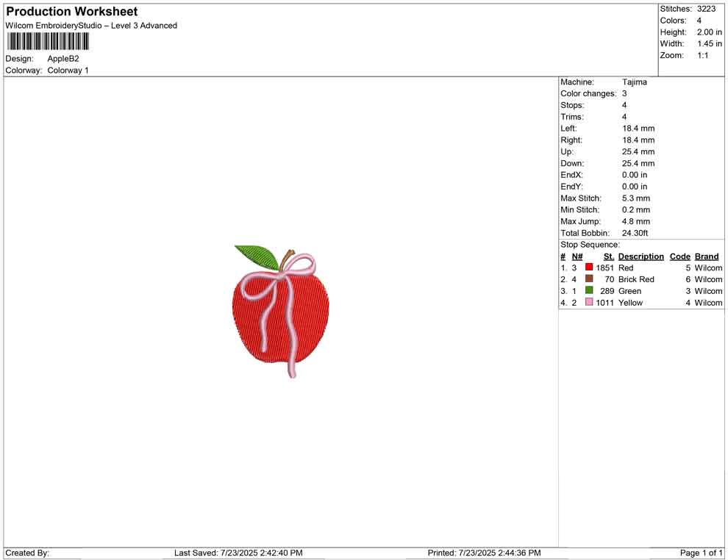Click the 'Brick Red' description text
Image resolution: width=728 pixels, height=560 pixels.
point(636,279)
